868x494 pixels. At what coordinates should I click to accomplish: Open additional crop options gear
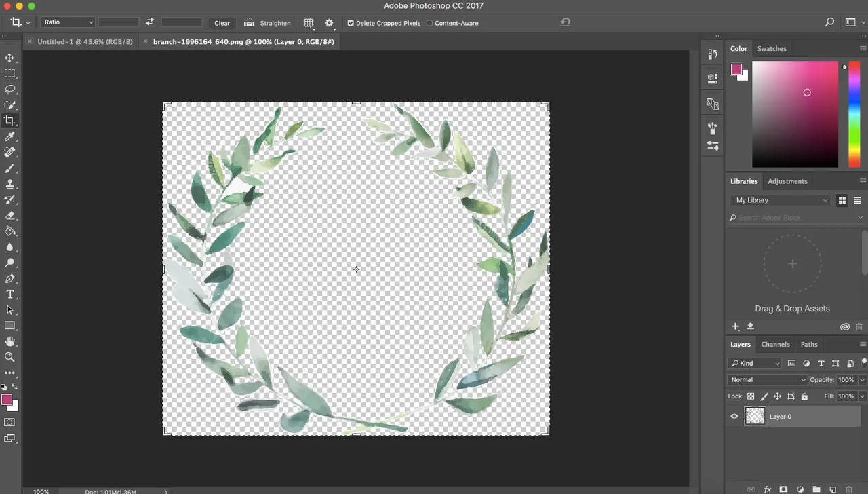[x=330, y=23]
